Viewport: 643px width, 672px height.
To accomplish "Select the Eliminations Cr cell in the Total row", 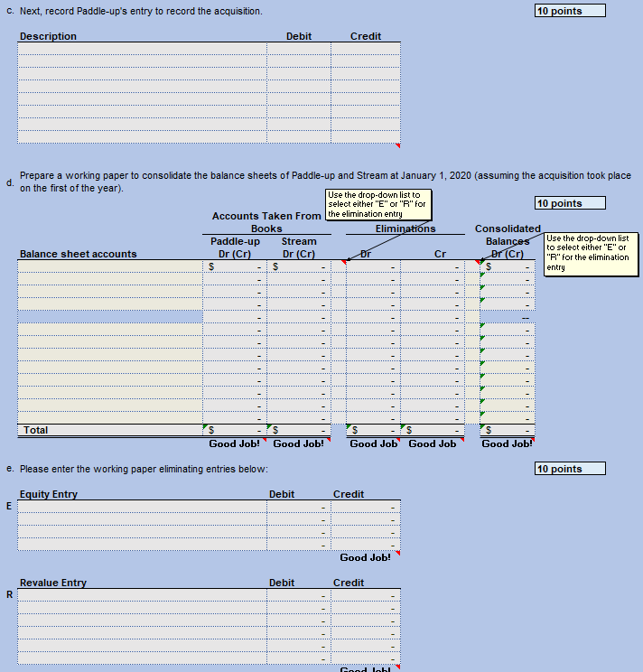I will (433, 430).
